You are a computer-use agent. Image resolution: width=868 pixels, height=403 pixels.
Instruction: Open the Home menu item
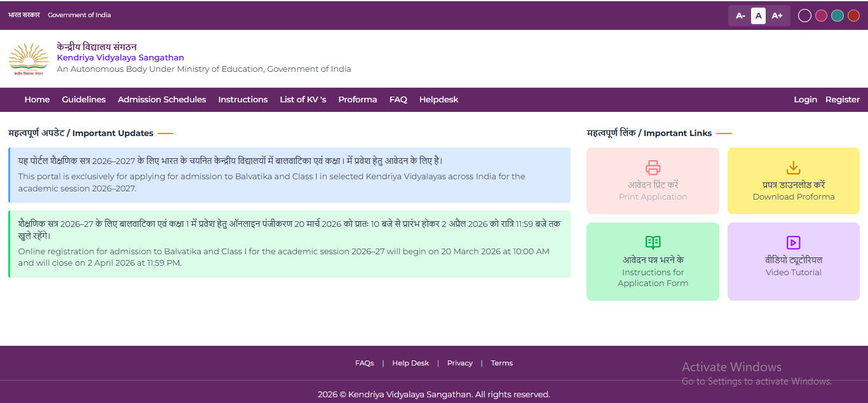tap(37, 99)
